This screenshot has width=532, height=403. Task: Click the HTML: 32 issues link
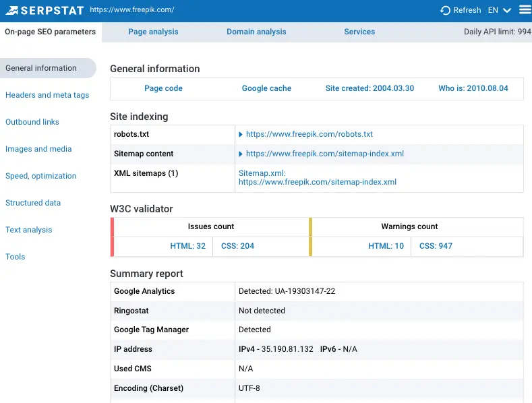187,246
